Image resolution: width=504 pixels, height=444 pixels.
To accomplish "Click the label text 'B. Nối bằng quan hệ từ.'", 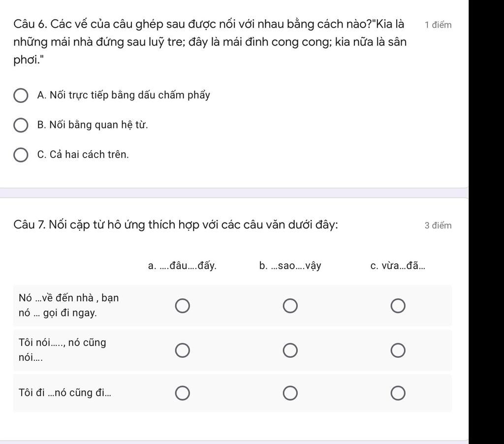I will click(93, 125).
